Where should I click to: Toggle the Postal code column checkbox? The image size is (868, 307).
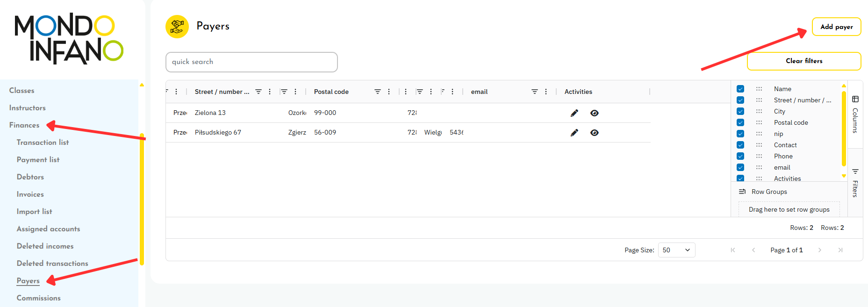tap(740, 123)
